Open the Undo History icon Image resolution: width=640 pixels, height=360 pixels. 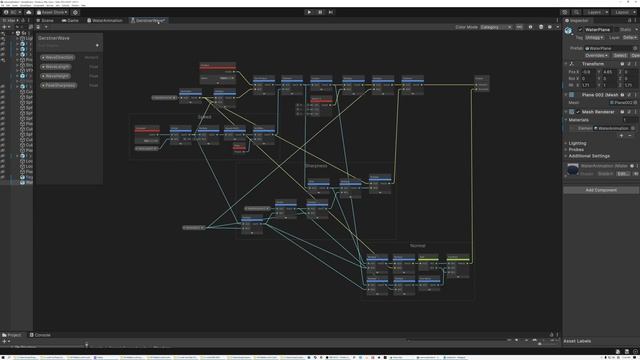564,12
